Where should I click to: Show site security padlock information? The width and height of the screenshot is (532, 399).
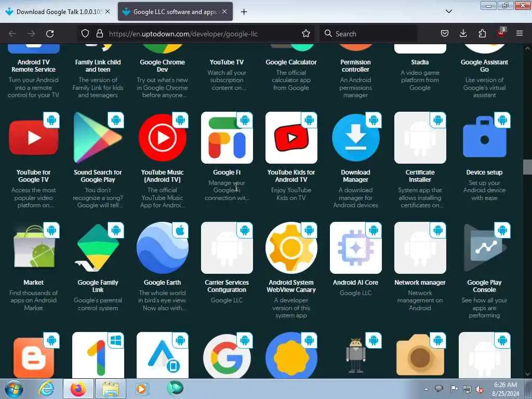click(x=99, y=34)
